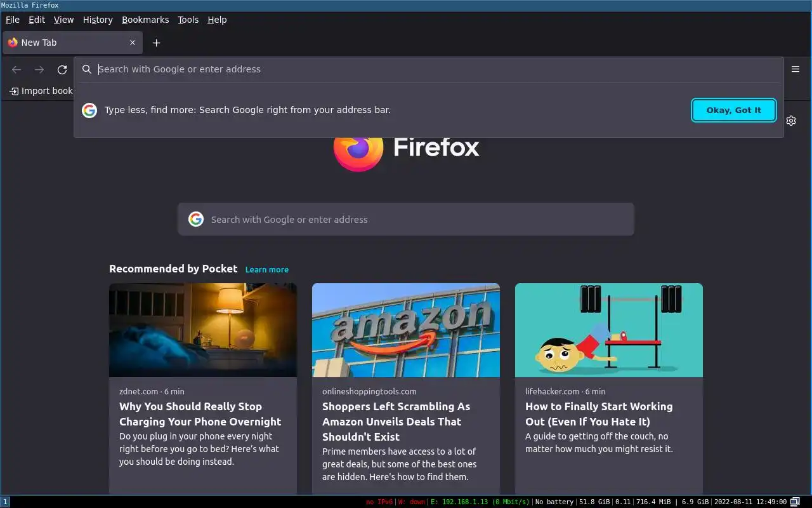Open the Edit menu
The height and width of the screenshot is (508, 812).
[x=37, y=20]
